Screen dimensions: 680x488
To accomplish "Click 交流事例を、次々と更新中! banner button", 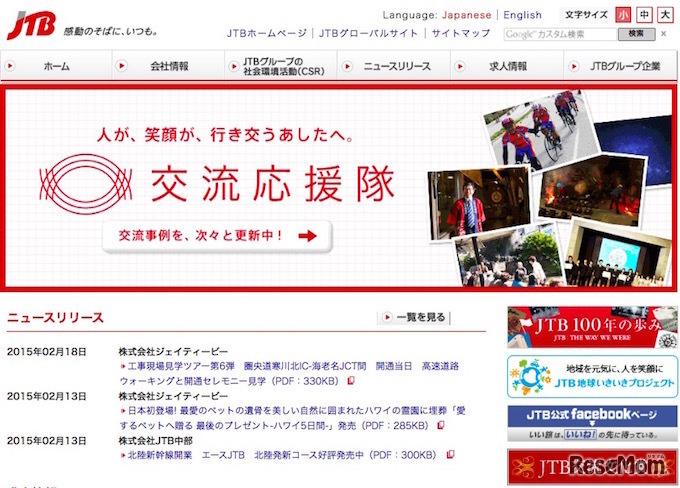I will 217,236.
